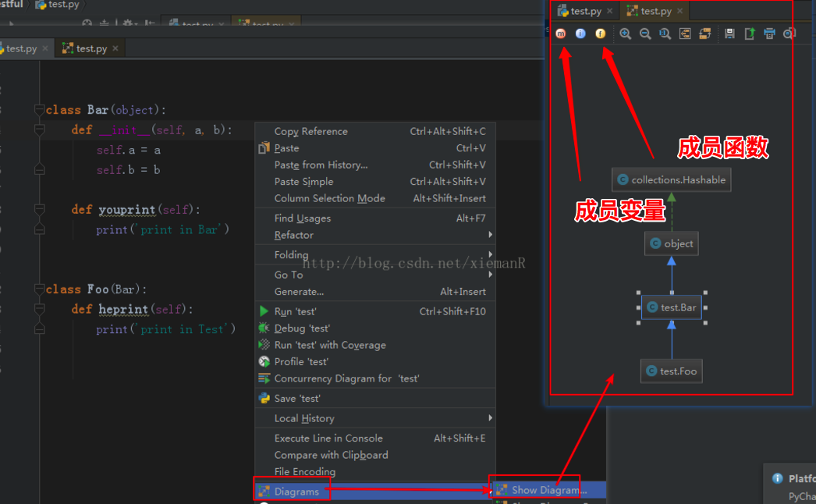Screen dimensions: 816x504
Task: Toggle the blue 'i' filter button
Action: [580, 34]
